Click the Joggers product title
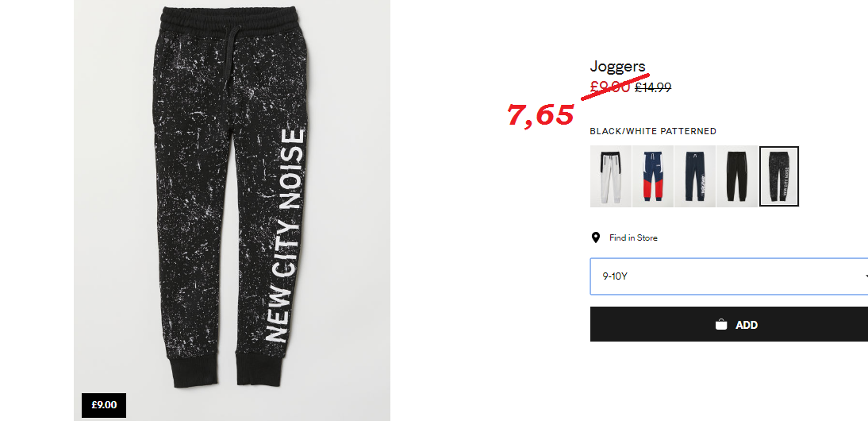Screen dimensions: 868x421 coord(617,67)
